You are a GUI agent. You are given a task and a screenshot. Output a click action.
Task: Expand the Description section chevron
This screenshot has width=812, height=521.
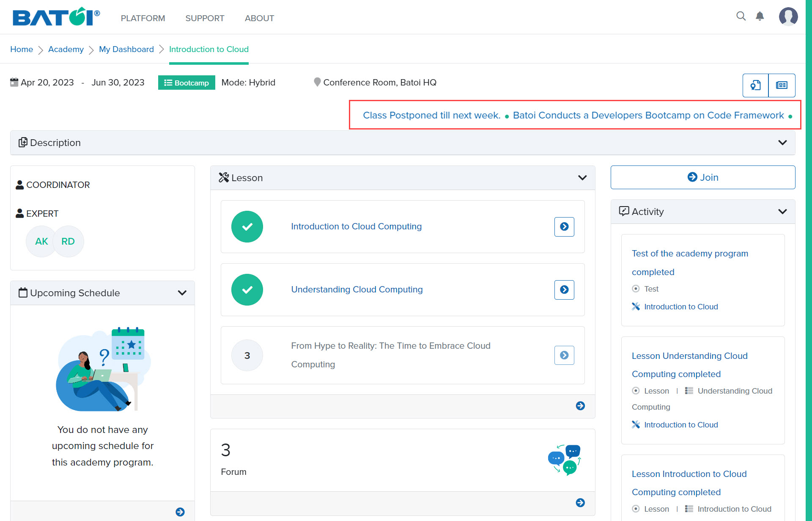(x=782, y=143)
